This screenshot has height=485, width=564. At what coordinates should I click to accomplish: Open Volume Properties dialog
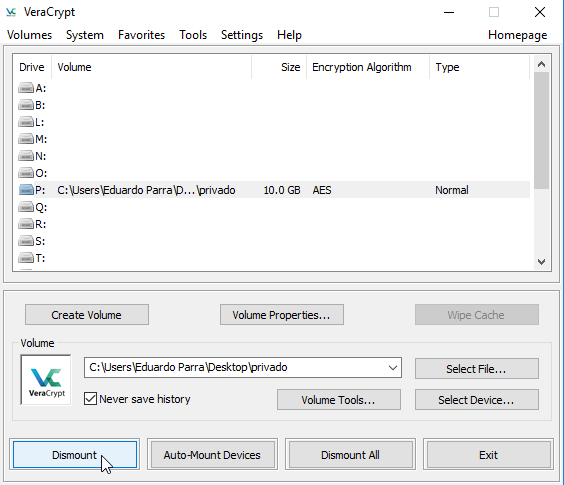pos(282,315)
